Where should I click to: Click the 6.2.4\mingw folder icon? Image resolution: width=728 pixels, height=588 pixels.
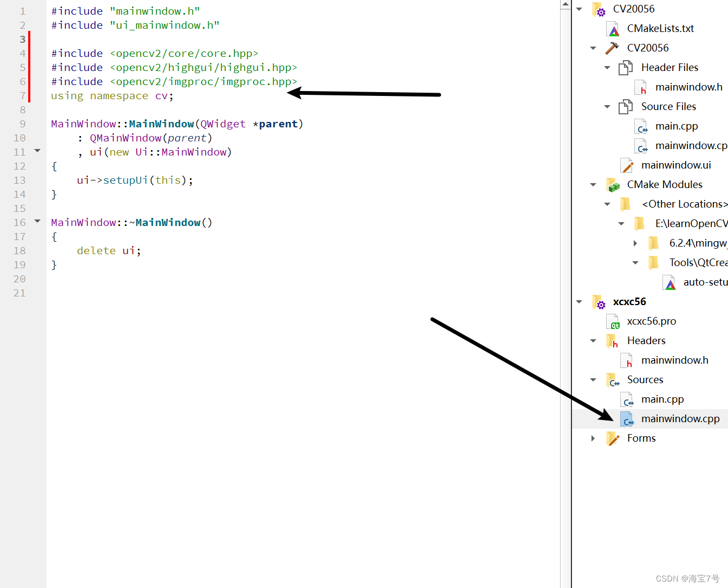pyautogui.click(x=654, y=243)
